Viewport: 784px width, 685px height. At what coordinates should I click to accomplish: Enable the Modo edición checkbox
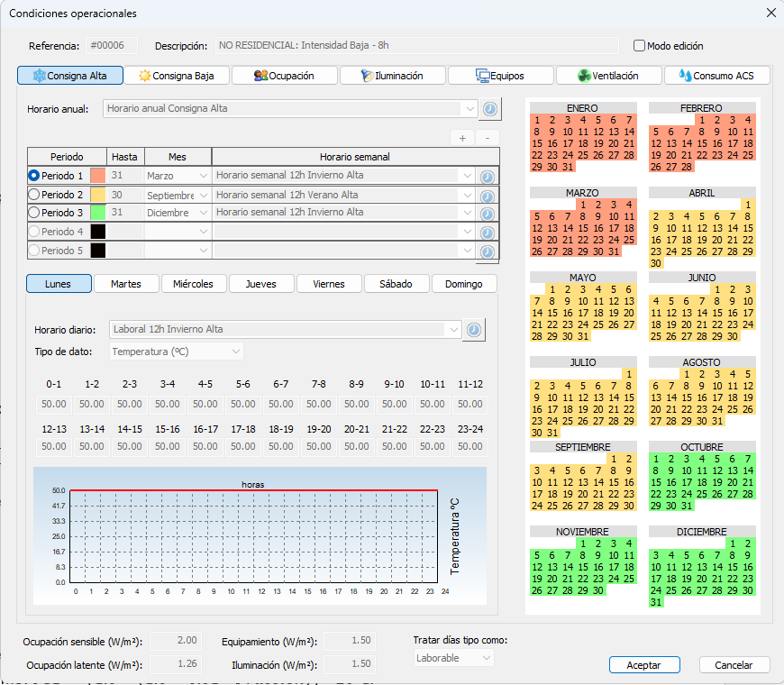pyautogui.click(x=639, y=45)
